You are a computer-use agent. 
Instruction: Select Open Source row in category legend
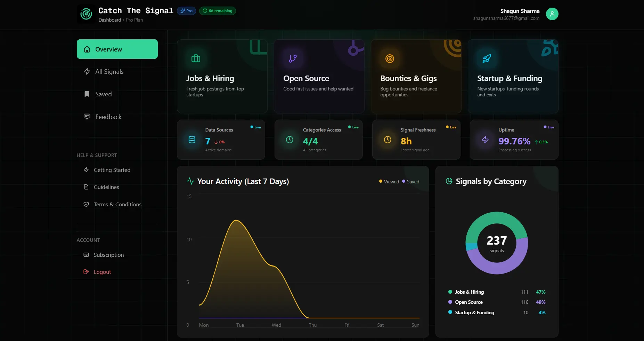click(x=468, y=302)
